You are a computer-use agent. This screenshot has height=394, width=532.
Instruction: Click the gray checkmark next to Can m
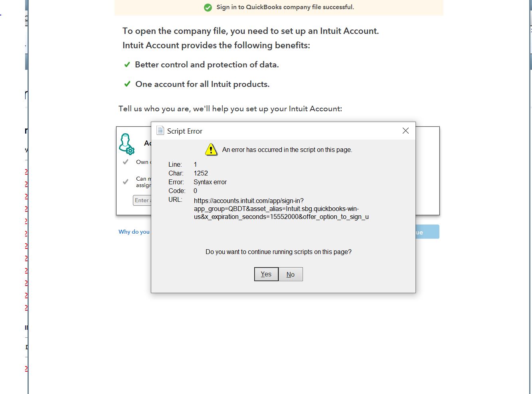click(x=125, y=182)
